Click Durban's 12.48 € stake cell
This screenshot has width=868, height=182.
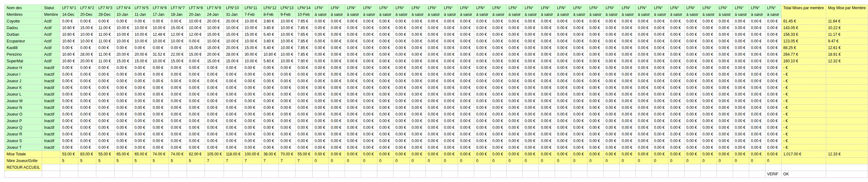click(x=159, y=34)
